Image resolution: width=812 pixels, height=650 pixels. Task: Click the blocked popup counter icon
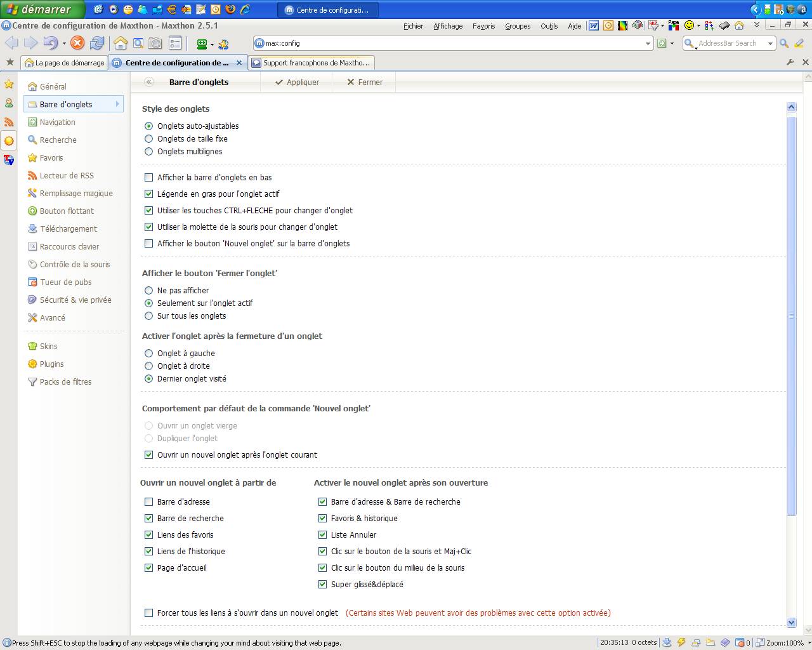tap(742, 642)
